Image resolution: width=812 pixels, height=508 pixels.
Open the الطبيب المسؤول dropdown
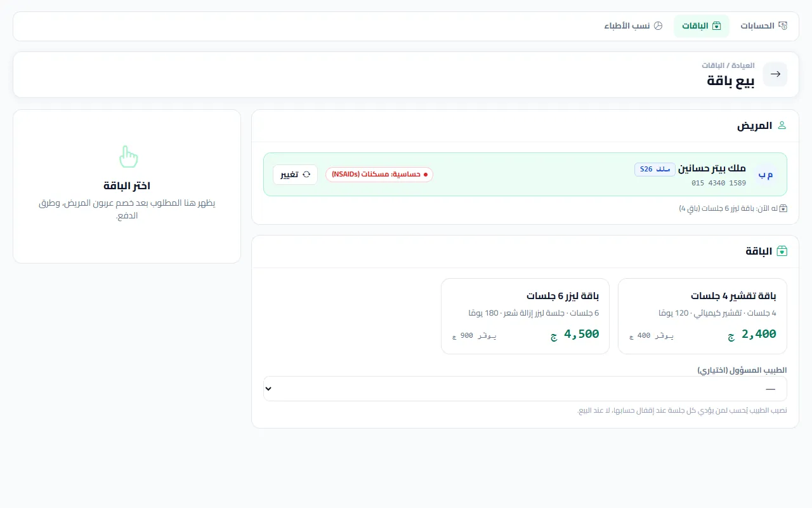pyautogui.click(x=525, y=389)
